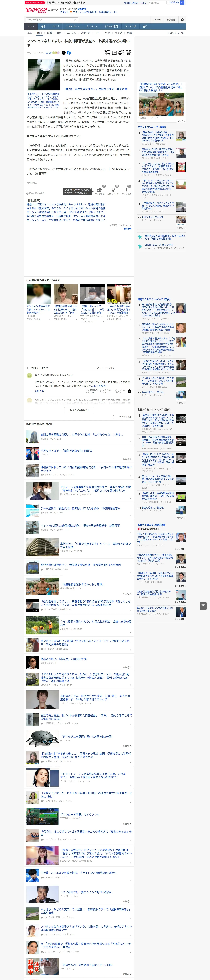The image size is (210, 980).
Task: Open the エキスパート tab
Action: [x=72, y=27]
